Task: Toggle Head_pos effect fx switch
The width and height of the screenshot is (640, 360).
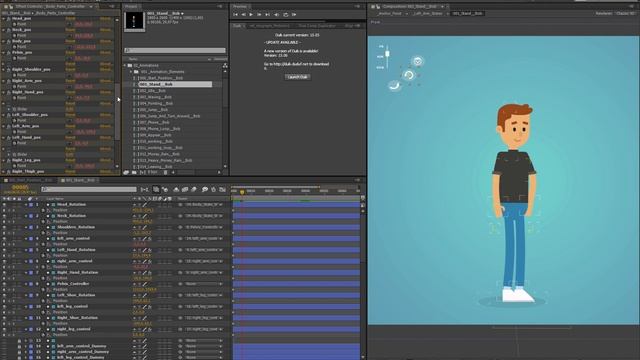Action: 9,19
